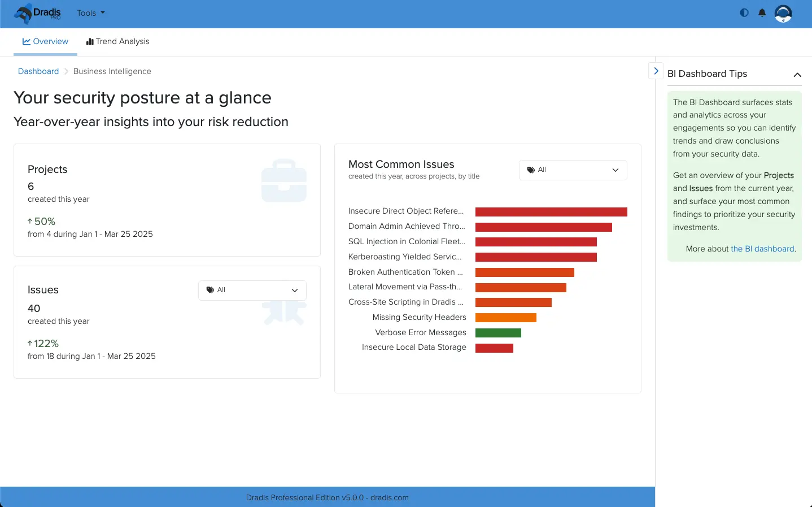The height and width of the screenshot is (507, 812).
Task: Toggle dark mode with the contrast icon
Action: [744, 12]
